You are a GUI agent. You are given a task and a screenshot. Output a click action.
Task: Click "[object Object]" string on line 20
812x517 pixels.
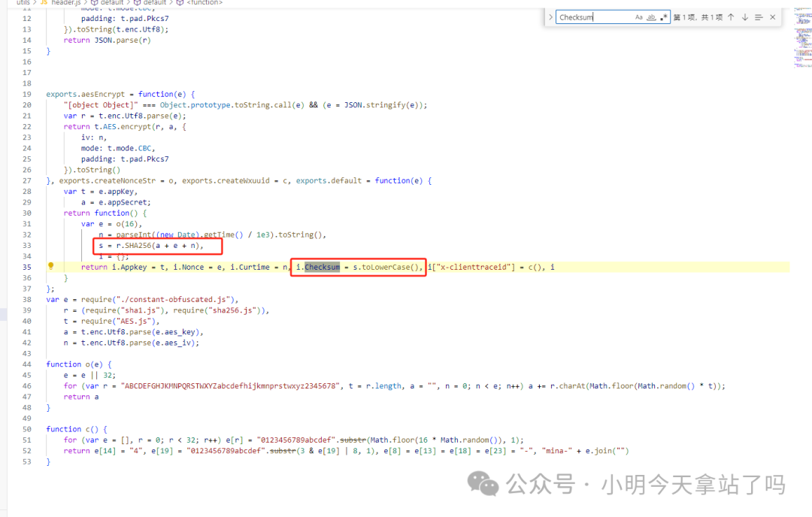(x=101, y=105)
